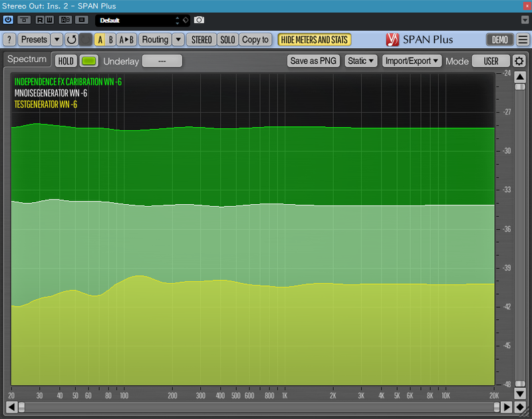Click the 1K frequency axis label

(285, 396)
